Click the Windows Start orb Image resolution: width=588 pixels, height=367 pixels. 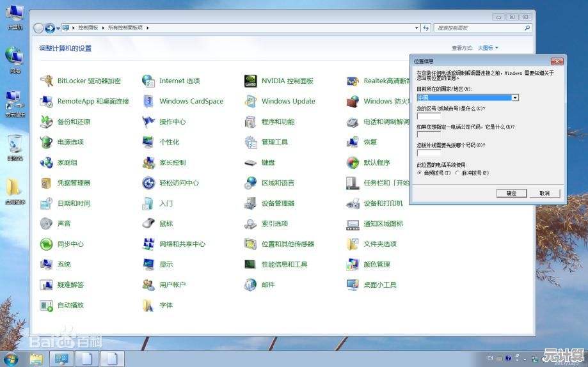pyautogui.click(x=10, y=359)
